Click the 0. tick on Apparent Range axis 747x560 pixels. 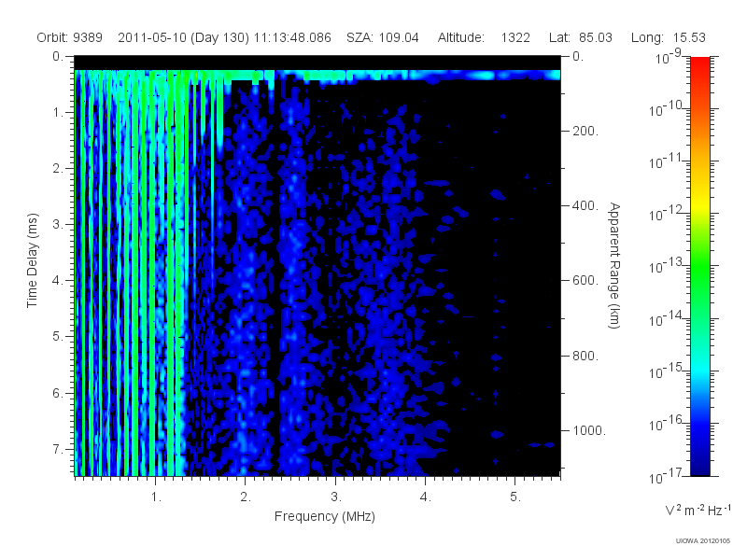[578, 57]
